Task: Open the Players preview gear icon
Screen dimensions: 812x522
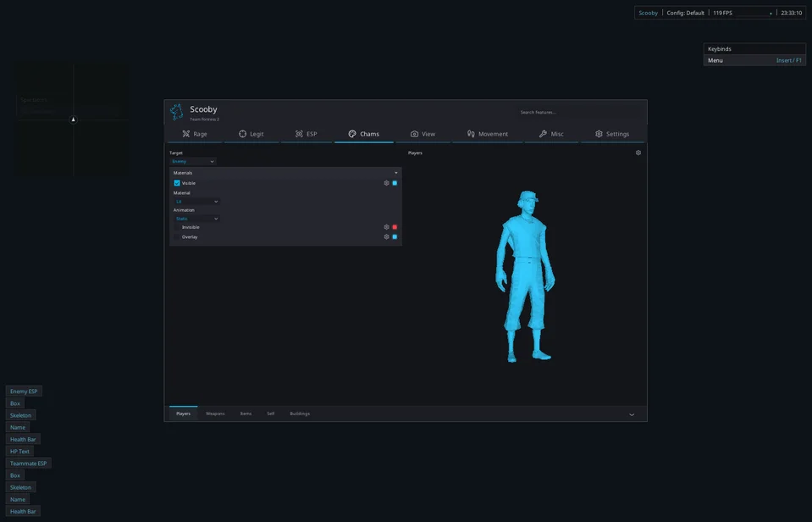Action: point(638,153)
